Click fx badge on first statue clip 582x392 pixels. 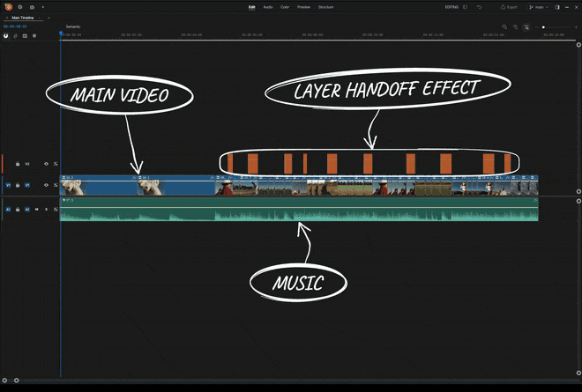(x=134, y=178)
